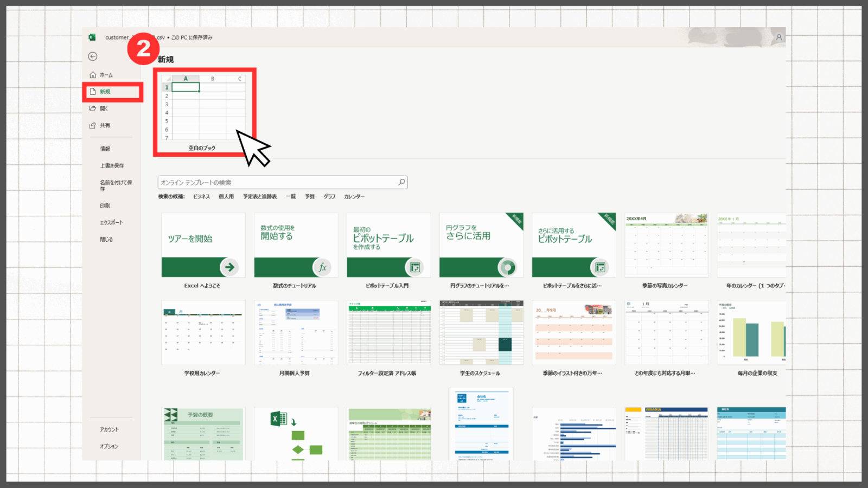Click 共有 in the sidebar

click(105, 125)
